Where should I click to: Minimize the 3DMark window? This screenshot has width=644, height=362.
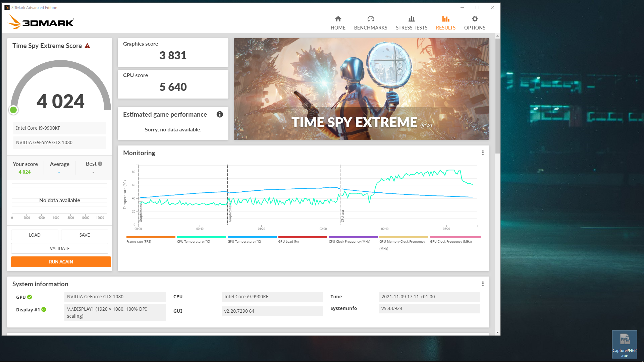click(x=462, y=7)
